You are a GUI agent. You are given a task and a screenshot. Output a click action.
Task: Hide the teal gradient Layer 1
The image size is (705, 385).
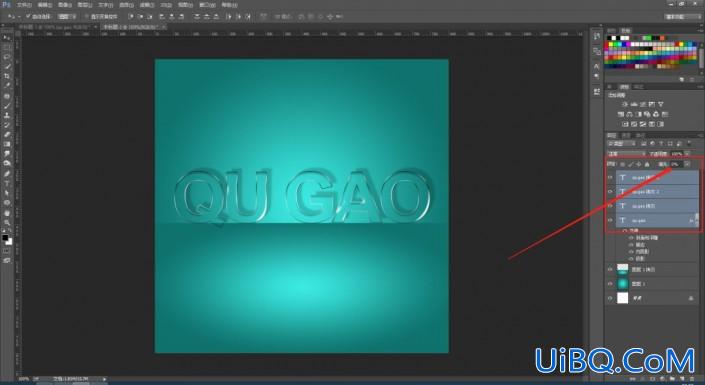(610, 284)
